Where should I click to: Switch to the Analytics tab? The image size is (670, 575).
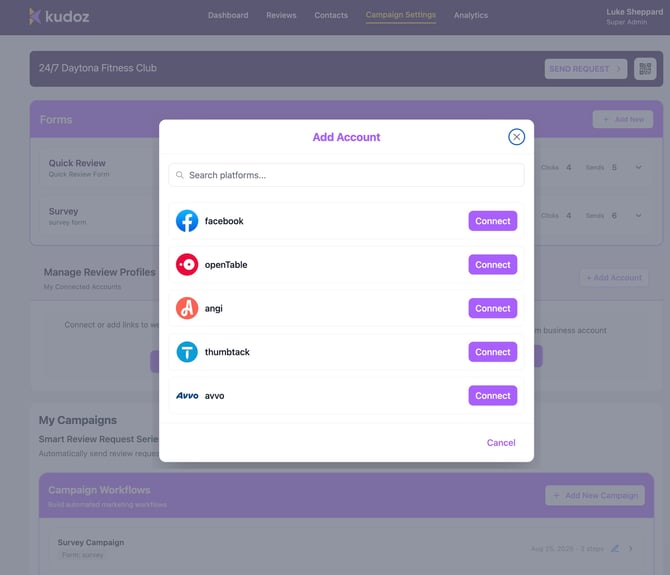[x=471, y=15]
